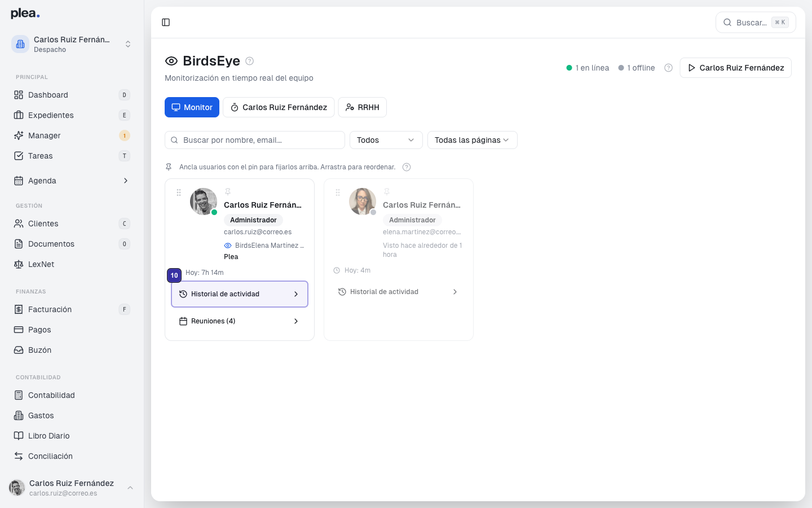
Task: Click the plea. logo
Action: click(25, 14)
